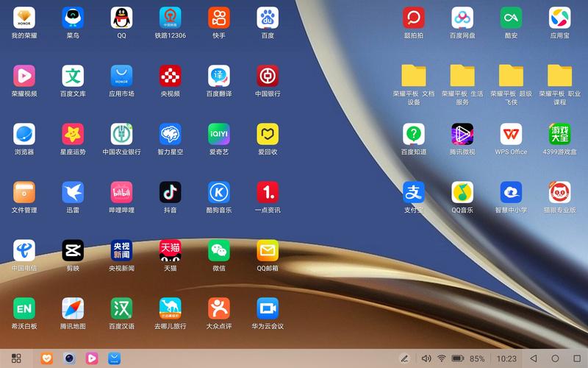Open the red 题拍拍 app
This screenshot has width=588, height=368.
point(414,18)
